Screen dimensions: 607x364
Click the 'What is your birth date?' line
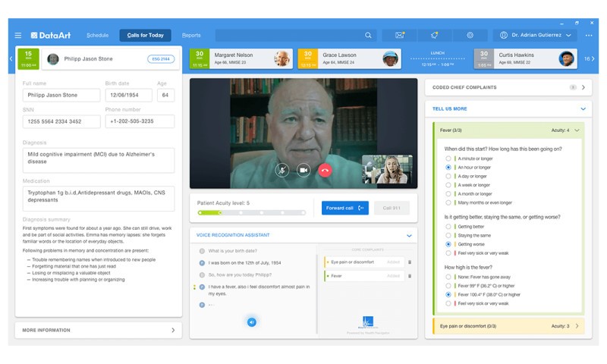click(232, 251)
